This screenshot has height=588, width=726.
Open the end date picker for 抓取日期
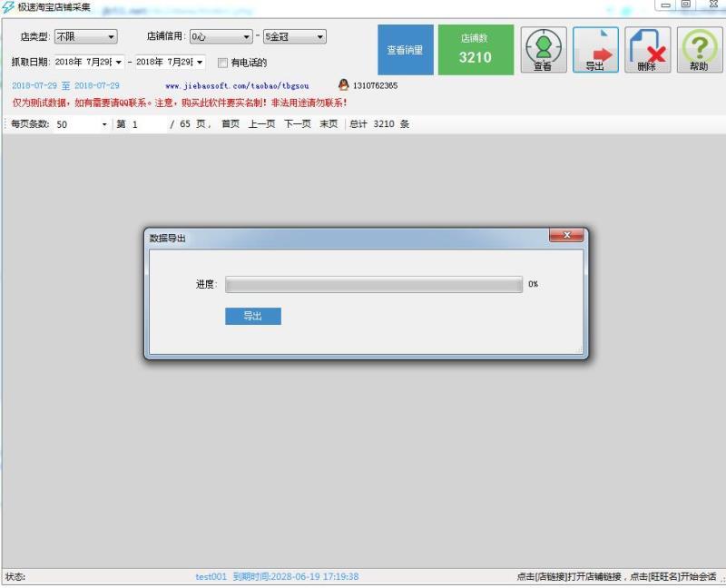(x=170, y=62)
